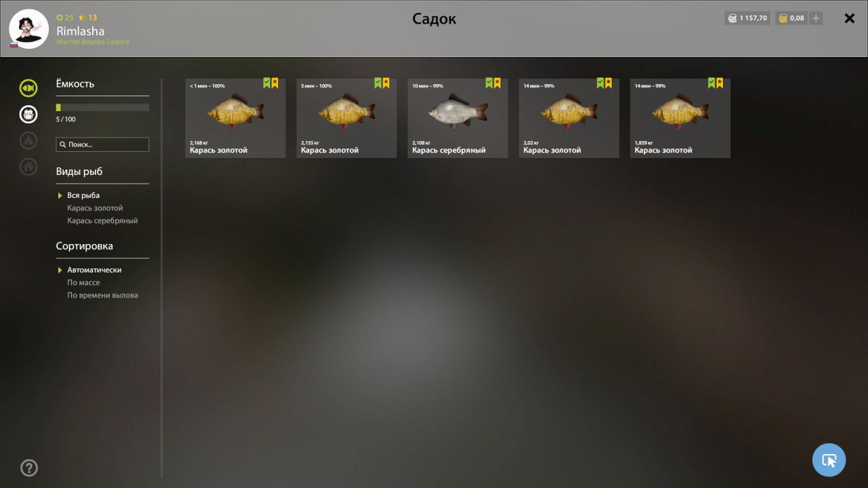Add gold coins with plus button

click(816, 18)
